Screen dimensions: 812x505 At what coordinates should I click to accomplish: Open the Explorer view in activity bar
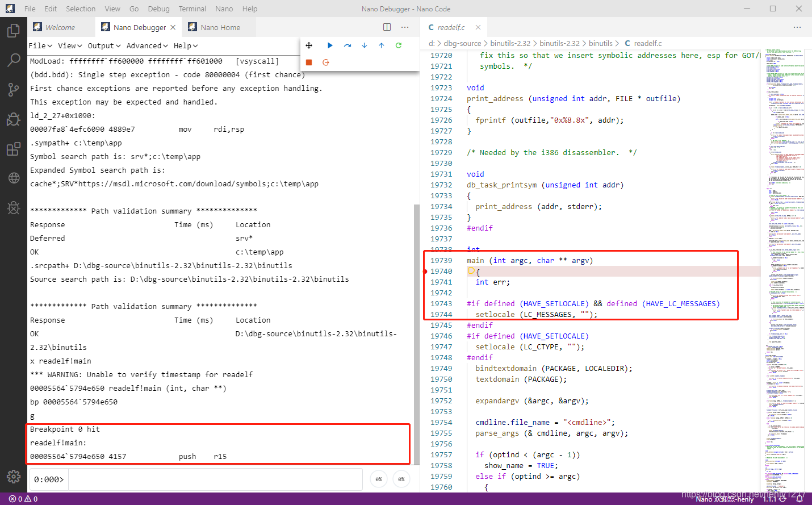tap(13, 31)
